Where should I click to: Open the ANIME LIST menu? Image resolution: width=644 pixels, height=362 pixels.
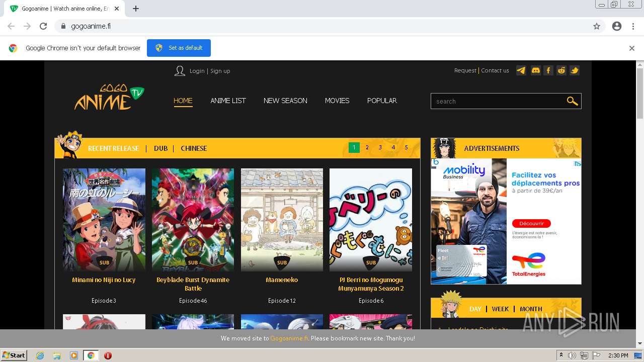coord(228,101)
